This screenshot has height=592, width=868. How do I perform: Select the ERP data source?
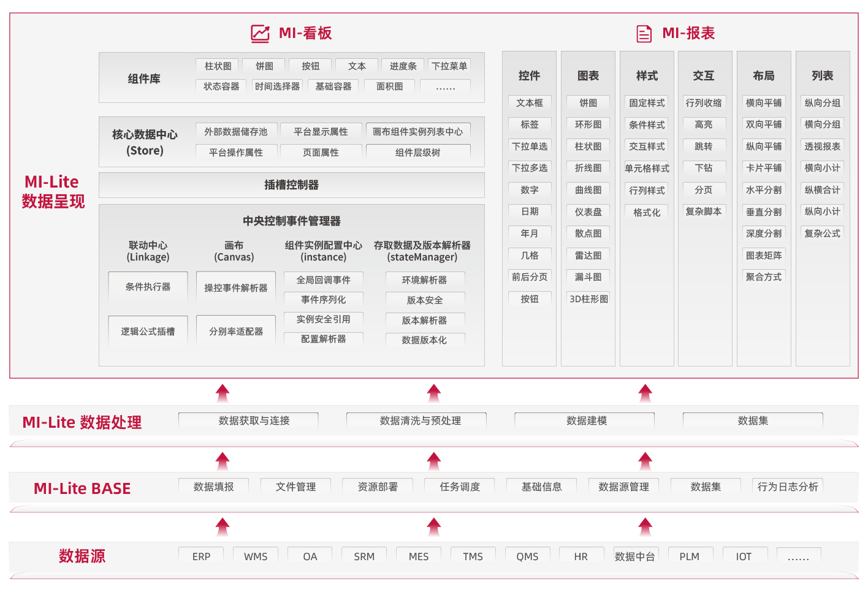click(200, 556)
